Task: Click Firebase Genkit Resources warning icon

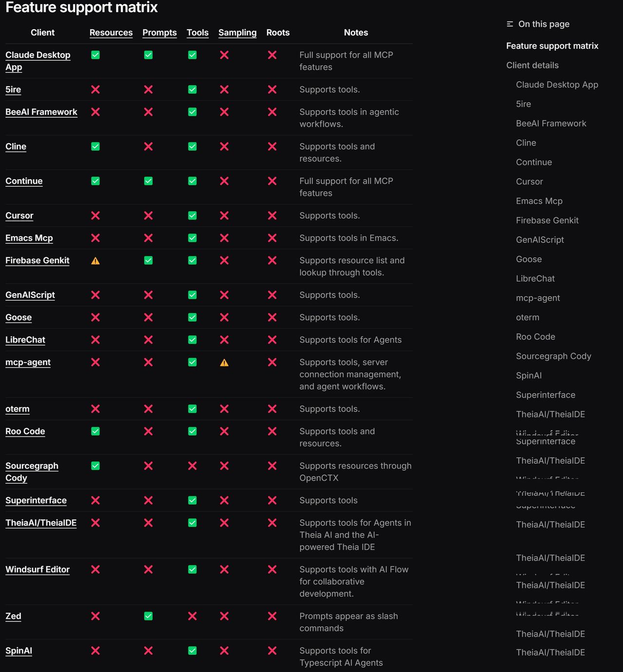Action: point(95,261)
